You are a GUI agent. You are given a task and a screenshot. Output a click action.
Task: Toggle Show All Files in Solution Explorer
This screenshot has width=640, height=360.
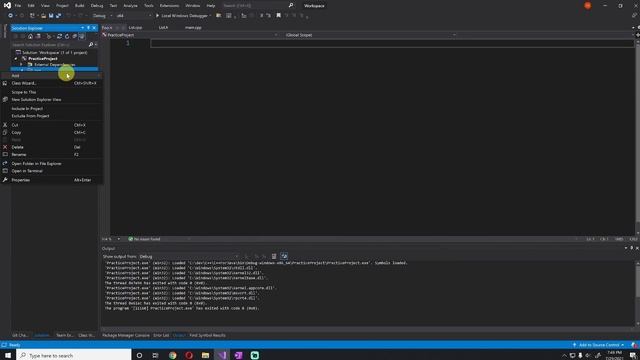[x=82, y=36]
